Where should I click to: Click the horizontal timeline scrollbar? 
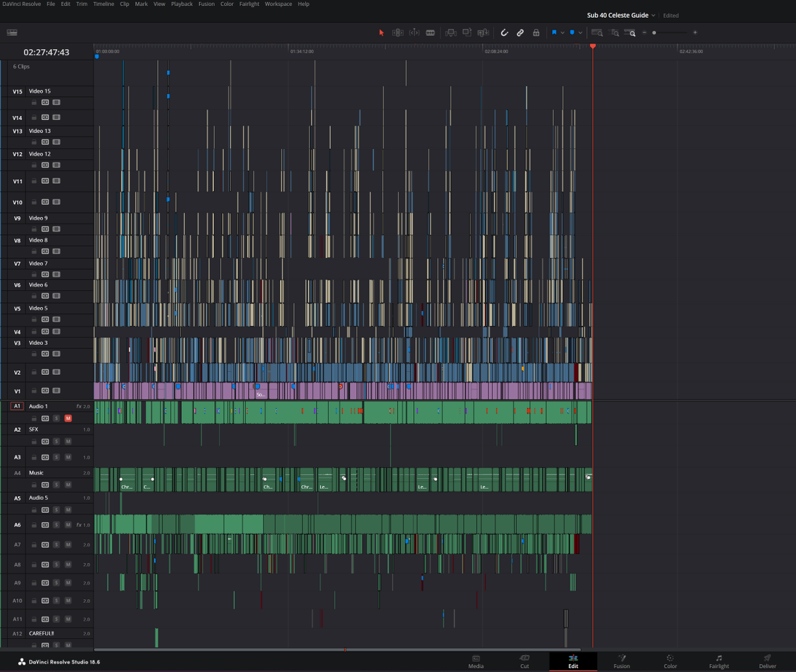coord(337,649)
